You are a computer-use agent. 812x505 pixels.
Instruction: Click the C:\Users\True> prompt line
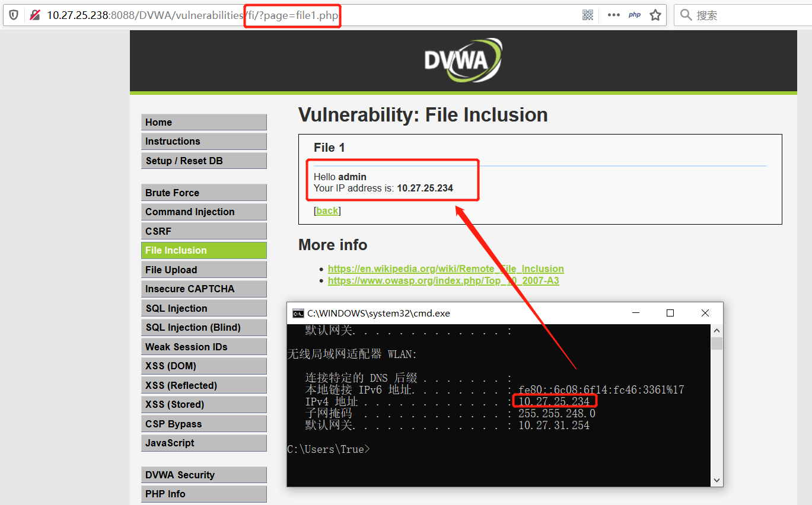[x=328, y=449]
